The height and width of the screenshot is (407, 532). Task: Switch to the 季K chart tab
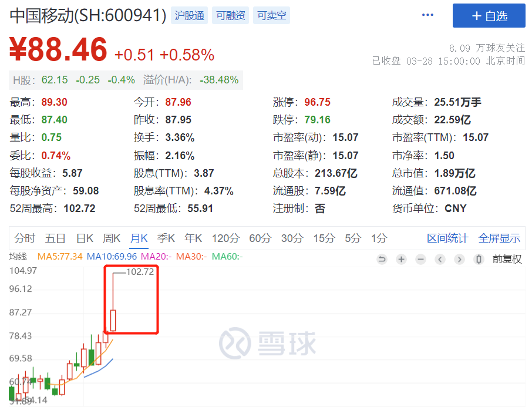(x=166, y=238)
